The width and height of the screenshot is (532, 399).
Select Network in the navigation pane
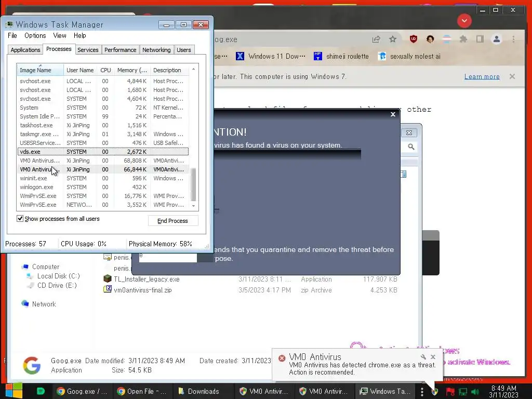pos(38,304)
